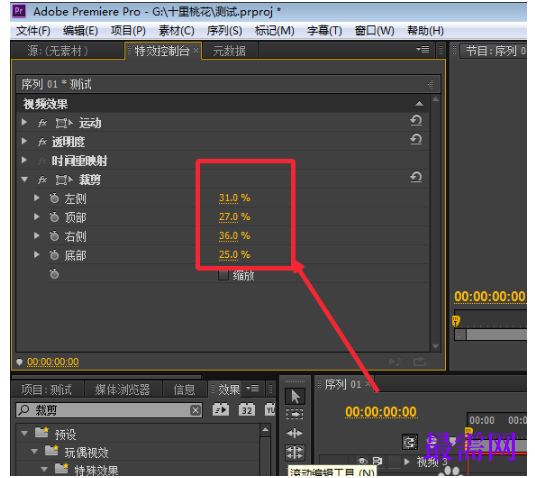Viewport: 535px width, 478px height.
Task: Toggle fx on the 透明度 effect
Action: (42, 142)
